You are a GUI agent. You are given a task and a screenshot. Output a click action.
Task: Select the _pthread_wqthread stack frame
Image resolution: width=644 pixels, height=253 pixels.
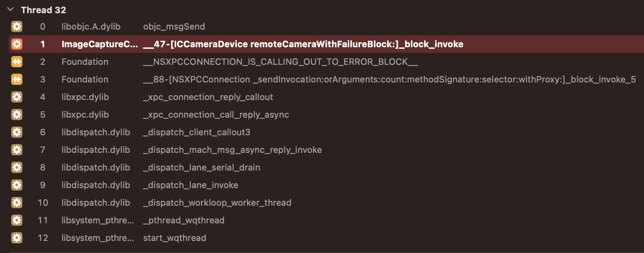click(184, 220)
